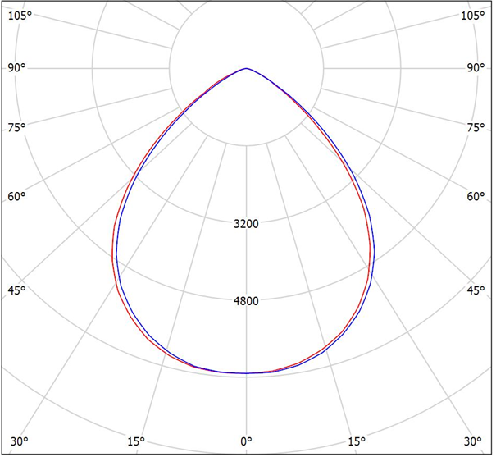Select the 30° label in the bottom-left corner
The width and height of the screenshot is (496, 457).
pyautogui.click(x=19, y=442)
